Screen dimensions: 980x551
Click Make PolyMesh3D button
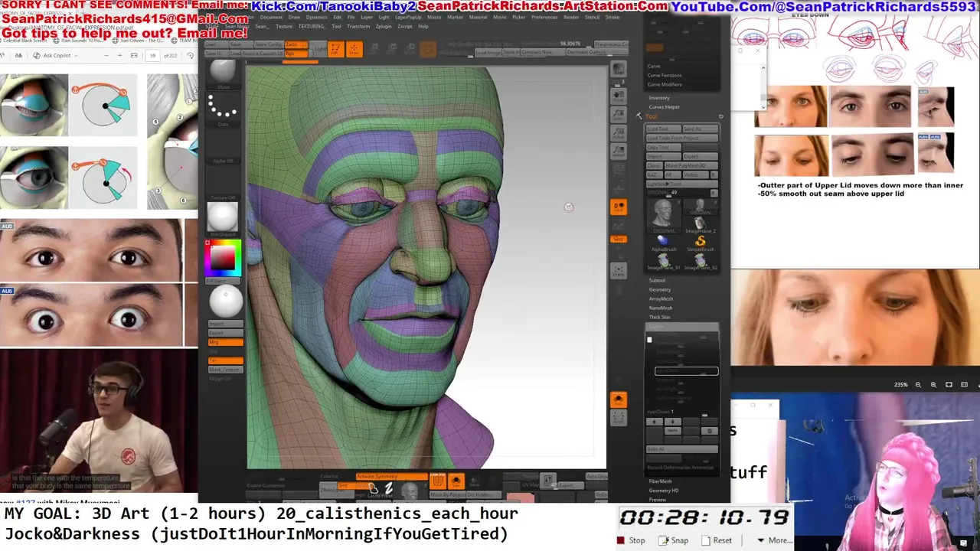click(692, 165)
